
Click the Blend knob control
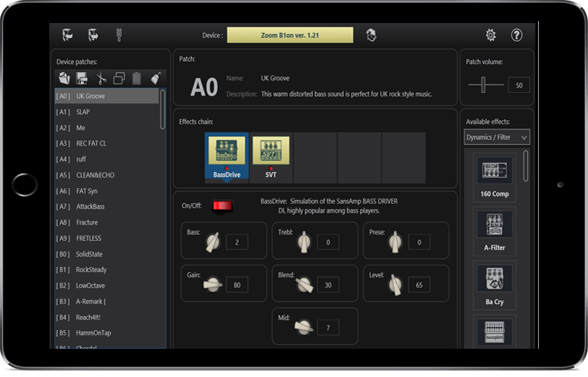(x=305, y=283)
